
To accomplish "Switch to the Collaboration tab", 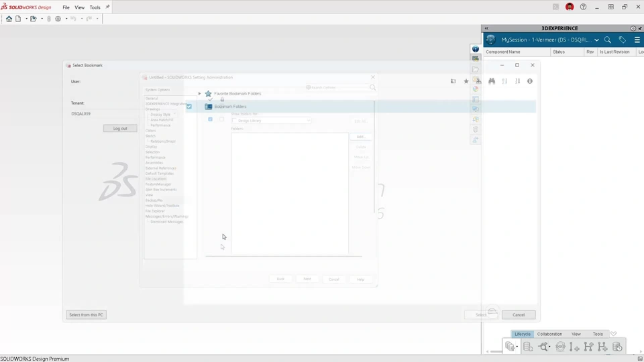I will click(549, 334).
